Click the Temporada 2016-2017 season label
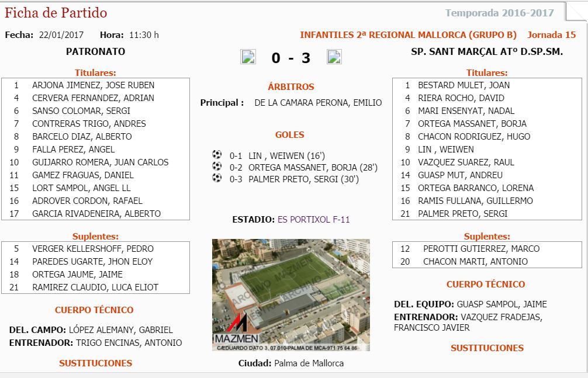Screen dimensions: 588x378 499,13
